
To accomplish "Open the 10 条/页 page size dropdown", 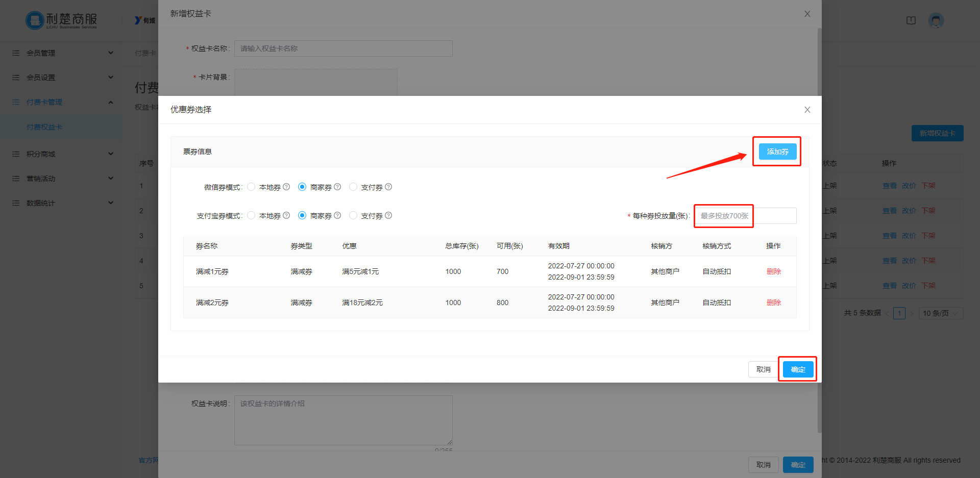I will point(941,313).
